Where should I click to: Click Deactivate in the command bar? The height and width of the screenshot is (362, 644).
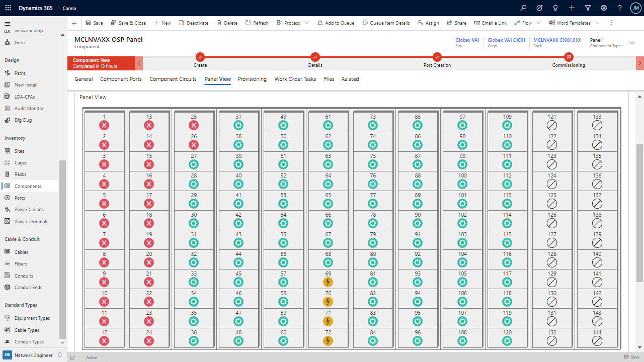coord(194,23)
